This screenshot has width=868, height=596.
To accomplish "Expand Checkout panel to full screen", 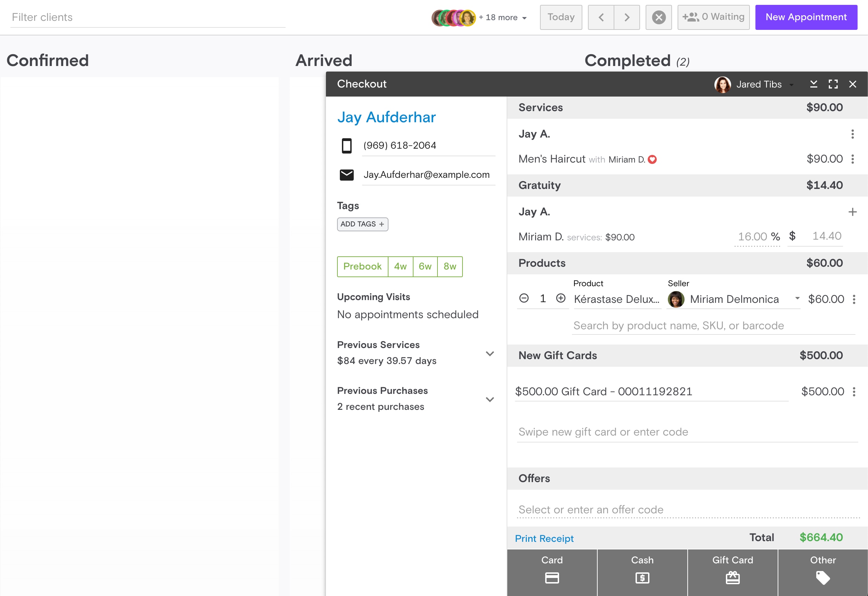I will pos(833,84).
